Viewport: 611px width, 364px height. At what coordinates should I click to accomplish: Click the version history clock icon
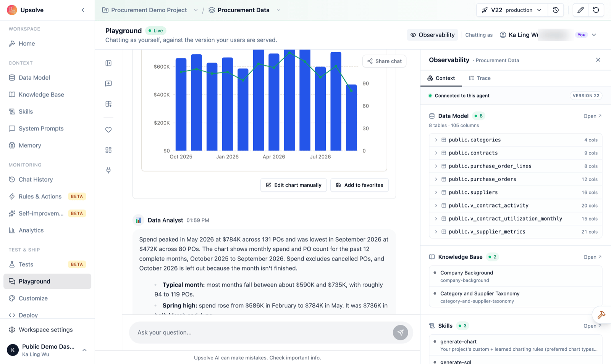[x=556, y=10]
